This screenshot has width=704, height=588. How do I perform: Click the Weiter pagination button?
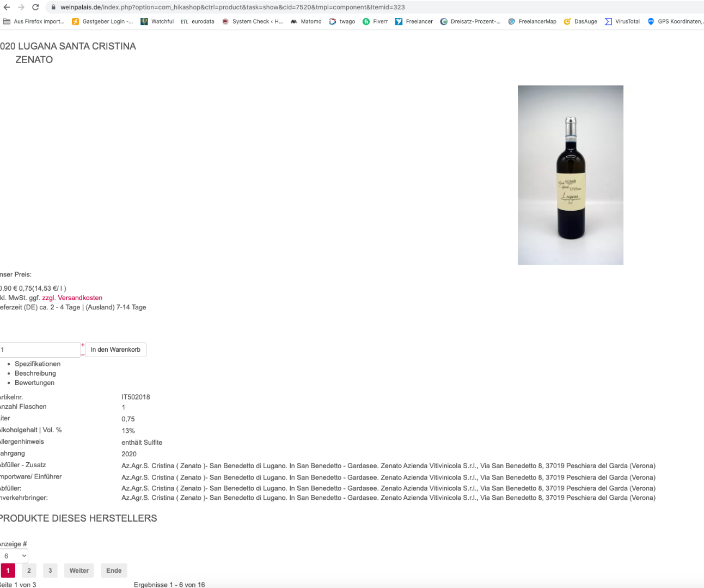pos(79,571)
